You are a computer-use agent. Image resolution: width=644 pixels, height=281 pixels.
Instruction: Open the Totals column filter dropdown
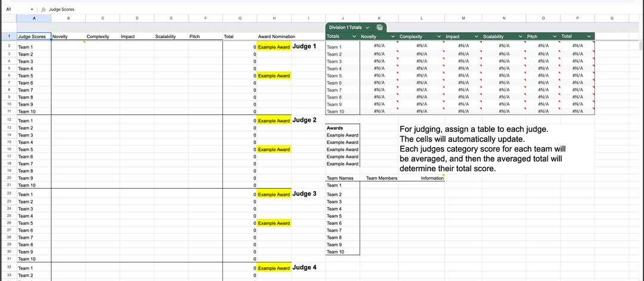[x=354, y=36]
